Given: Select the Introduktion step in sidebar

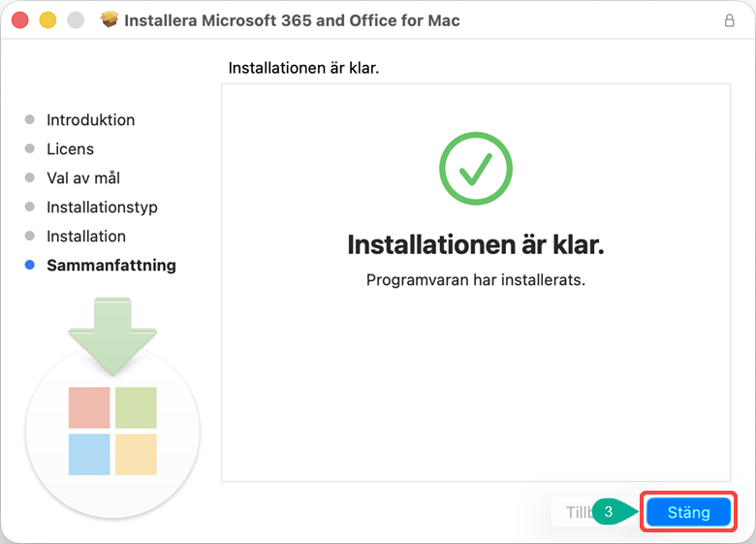Looking at the screenshot, I should 90,120.
